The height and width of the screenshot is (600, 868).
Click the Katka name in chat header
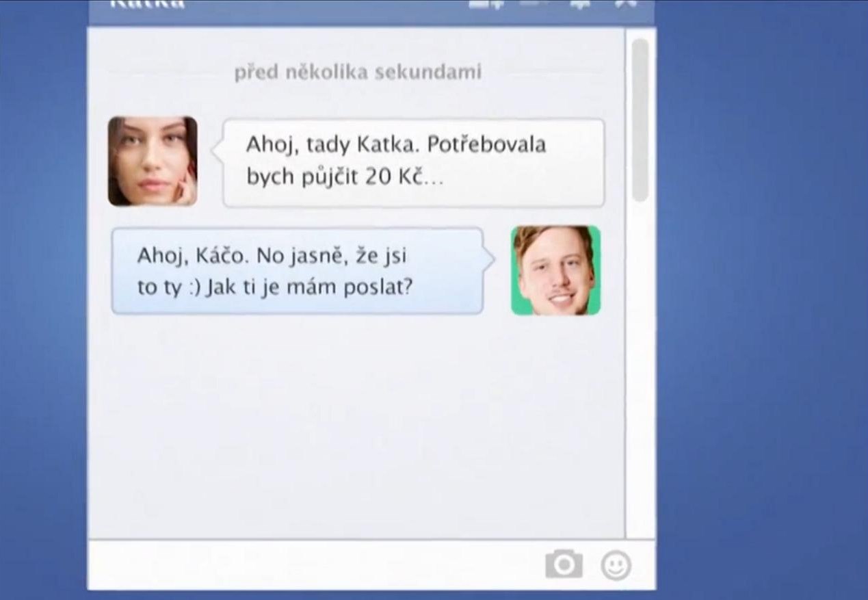pos(146,3)
